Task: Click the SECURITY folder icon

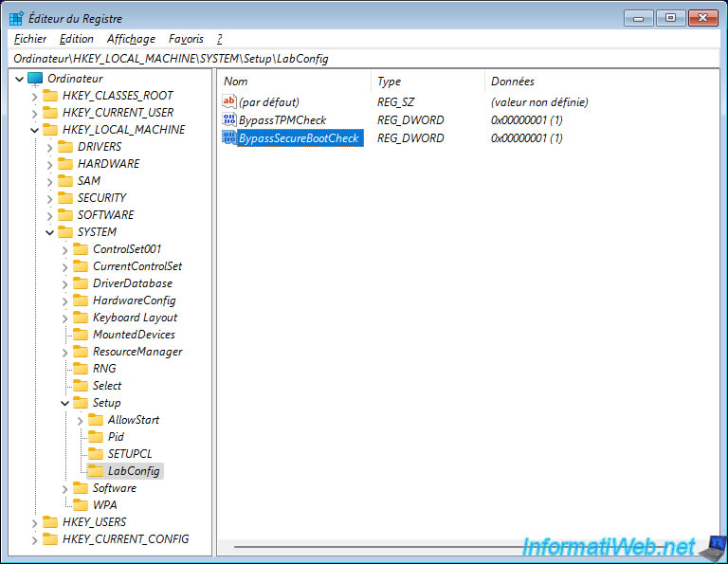Action: (x=65, y=198)
